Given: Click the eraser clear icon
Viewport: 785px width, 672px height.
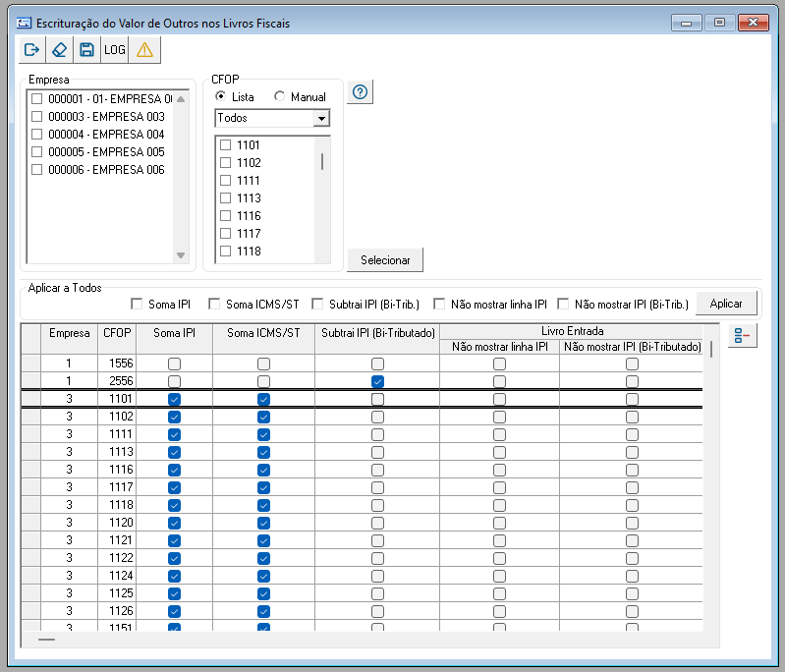Looking at the screenshot, I should tap(59, 49).
